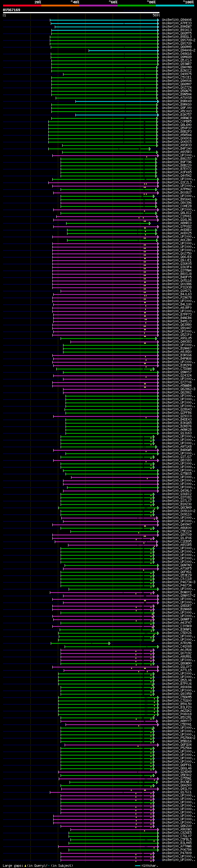Click the short green alignment bar for UniRef100_A7R1M6
Image resolution: width=197 pixels, height=868 pixels.
pos(80,643)
